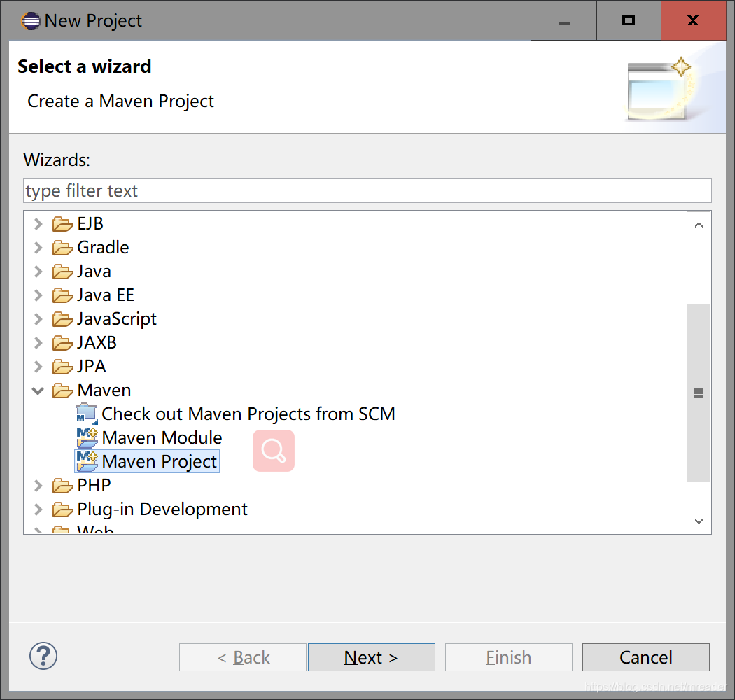The image size is (735, 700).
Task: Select the JavaScript label
Action: tap(117, 319)
